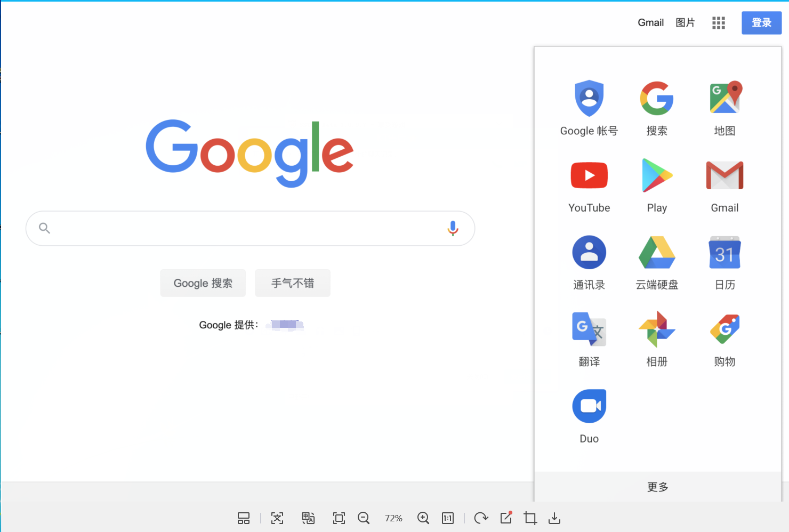
Task: Open 翻译 (Translate) app icon
Action: click(x=589, y=340)
